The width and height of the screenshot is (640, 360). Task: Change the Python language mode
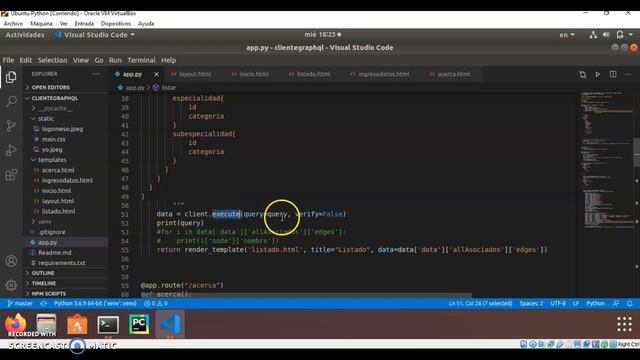pos(596,303)
